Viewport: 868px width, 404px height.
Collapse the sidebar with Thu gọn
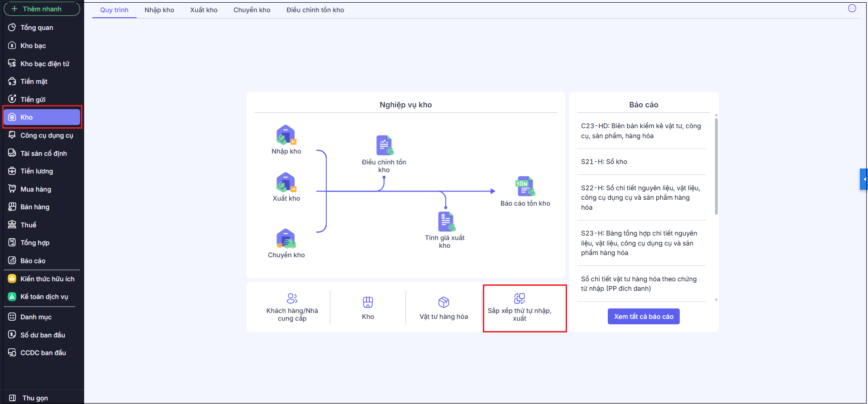coord(35,398)
